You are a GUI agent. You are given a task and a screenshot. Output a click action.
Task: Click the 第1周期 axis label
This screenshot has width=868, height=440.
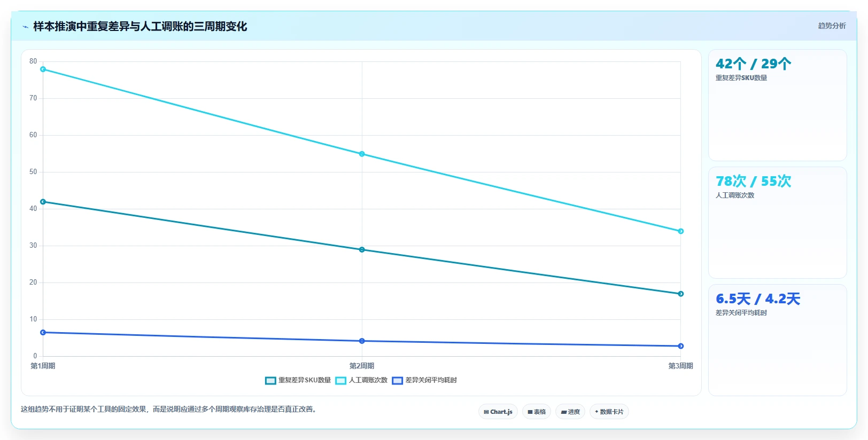click(43, 366)
